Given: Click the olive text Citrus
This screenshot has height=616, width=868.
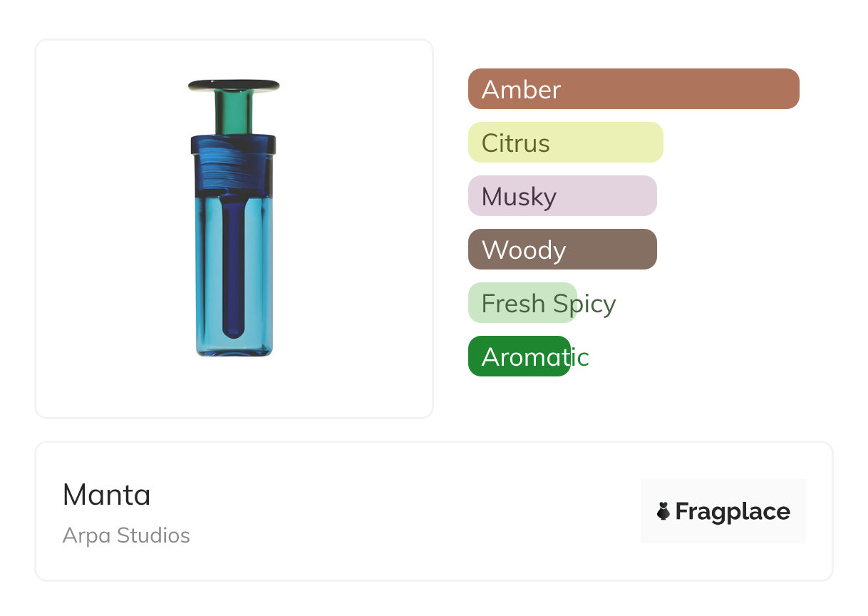Looking at the screenshot, I should pyautogui.click(x=515, y=143).
